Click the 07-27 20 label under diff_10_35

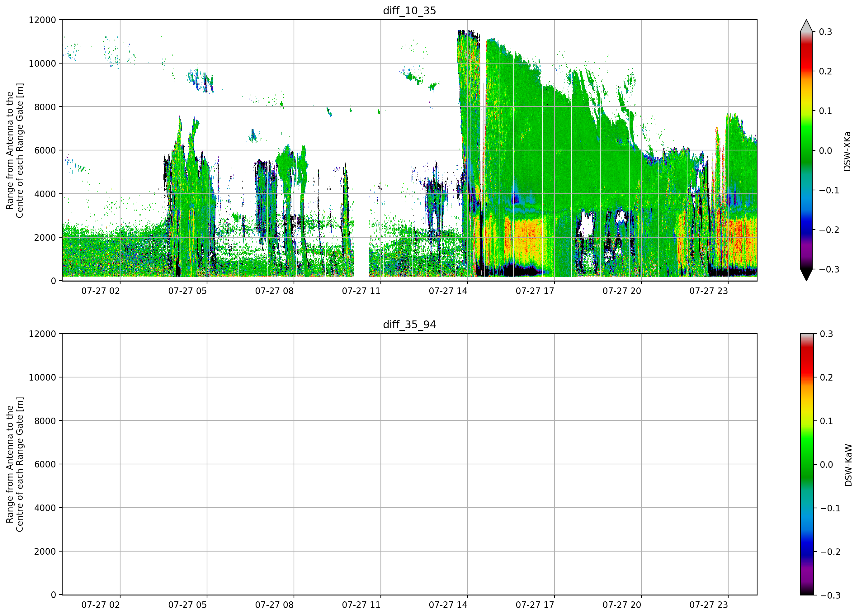tap(622, 291)
